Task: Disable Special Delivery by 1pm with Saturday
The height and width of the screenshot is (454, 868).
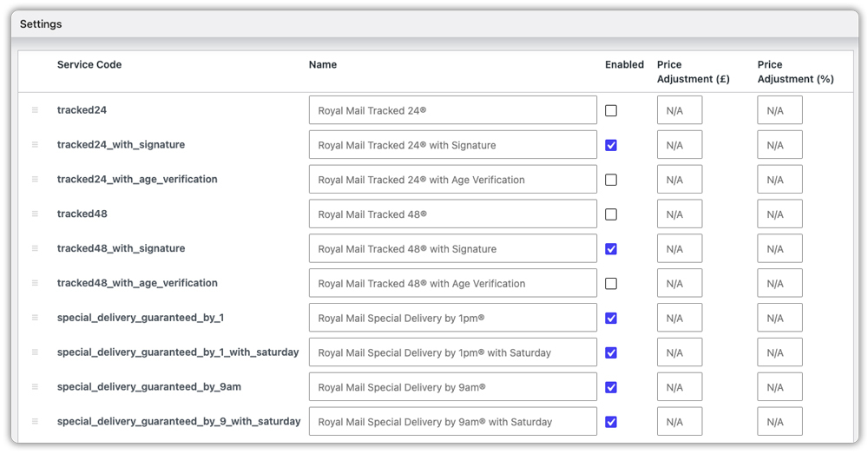Action: click(611, 352)
